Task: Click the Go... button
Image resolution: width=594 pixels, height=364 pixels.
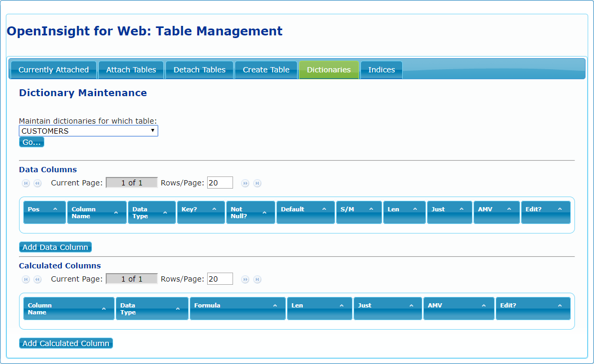Action: click(x=31, y=142)
